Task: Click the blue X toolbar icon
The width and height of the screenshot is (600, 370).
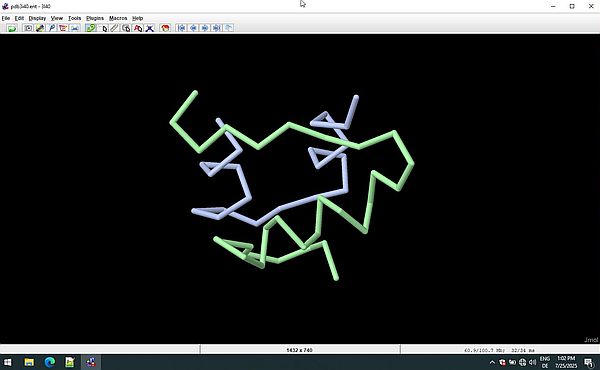Action: coord(150,28)
